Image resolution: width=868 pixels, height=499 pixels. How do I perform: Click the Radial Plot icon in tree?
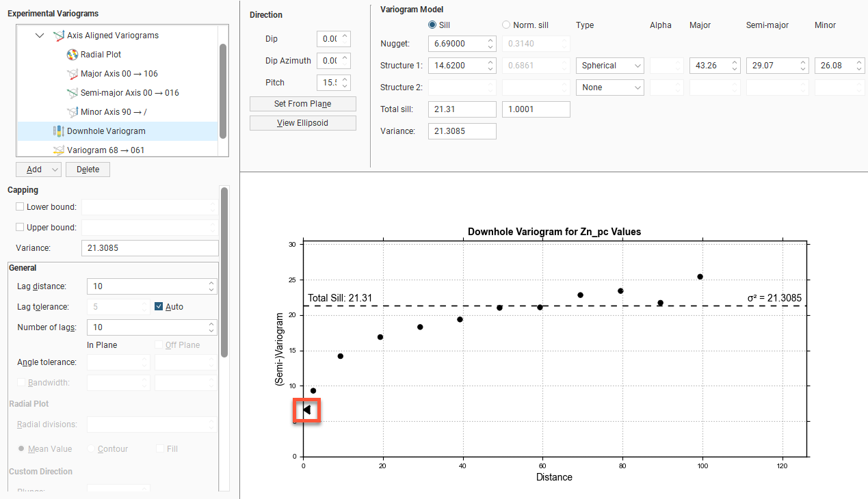[x=73, y=55]
